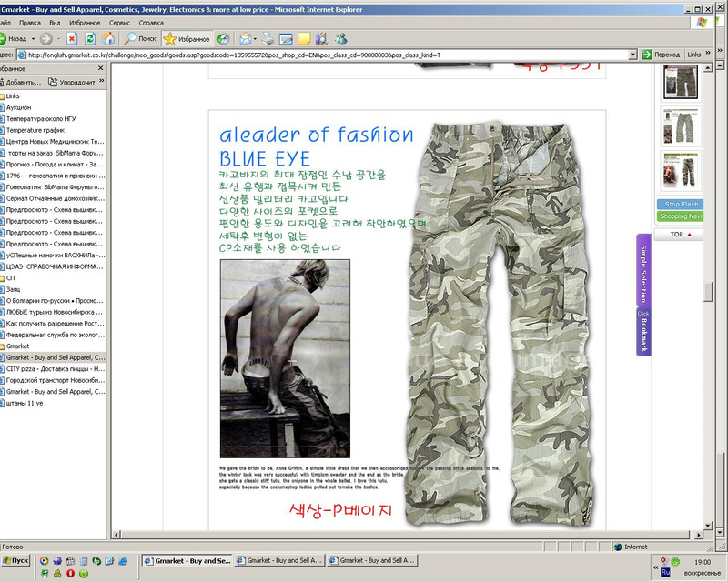
Task: Toggle the Избранное favorites panel button
Action: 185,38
